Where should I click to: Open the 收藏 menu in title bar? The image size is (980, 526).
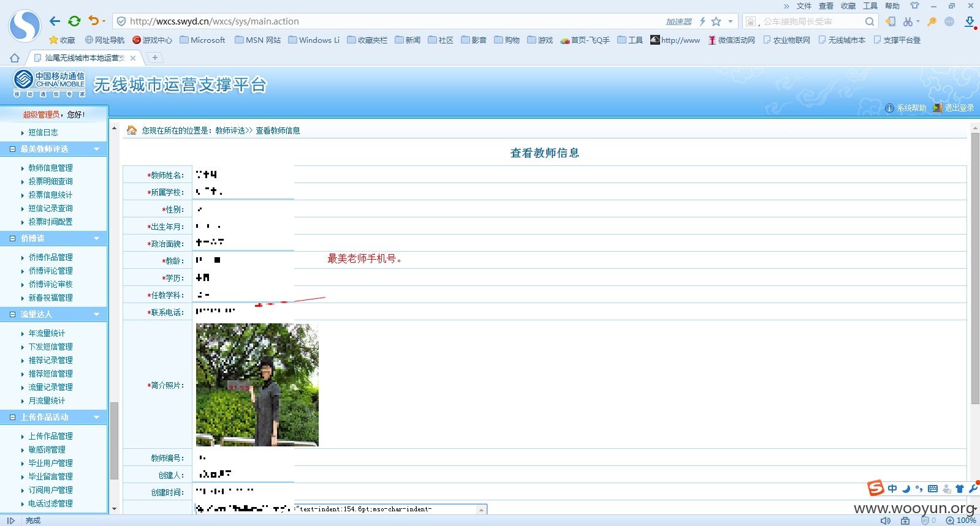(x=848, y=6)
